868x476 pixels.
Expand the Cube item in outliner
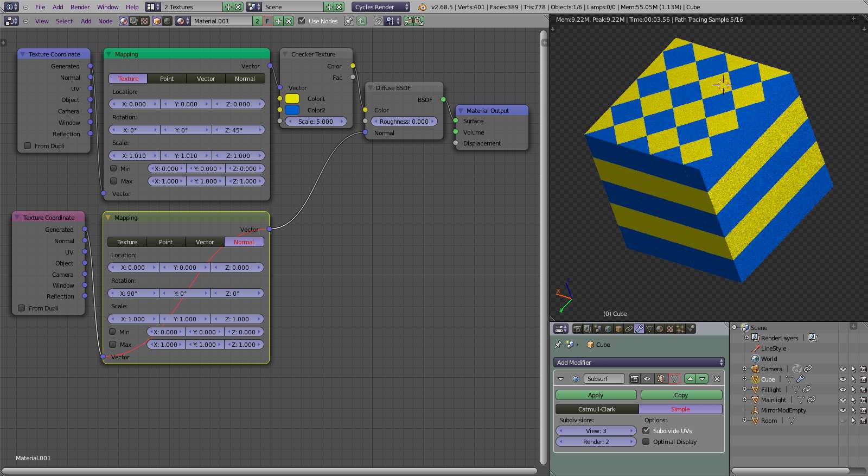coord(745,379)
